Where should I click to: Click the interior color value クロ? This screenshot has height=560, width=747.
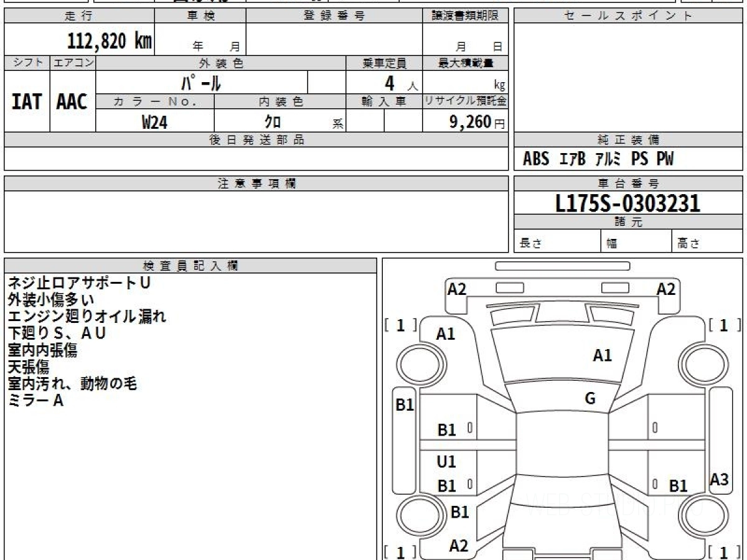(273, 122)
